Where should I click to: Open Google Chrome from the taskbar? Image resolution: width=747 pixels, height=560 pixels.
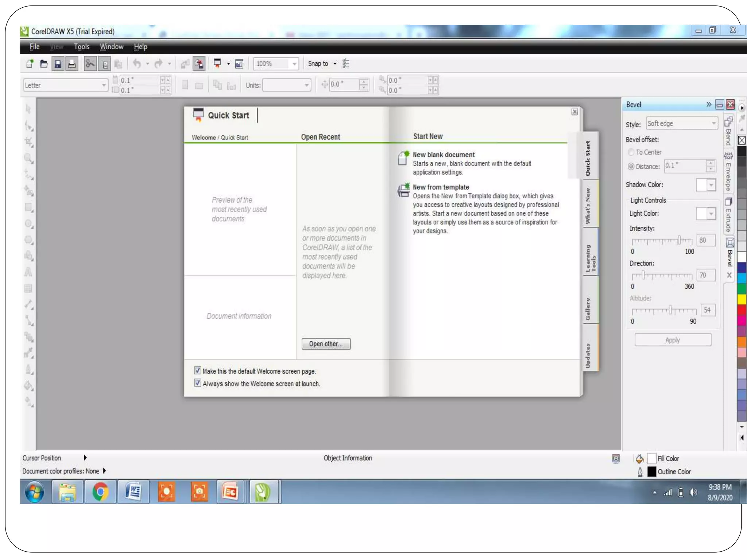pyautogui.click(x=100, y=492)
